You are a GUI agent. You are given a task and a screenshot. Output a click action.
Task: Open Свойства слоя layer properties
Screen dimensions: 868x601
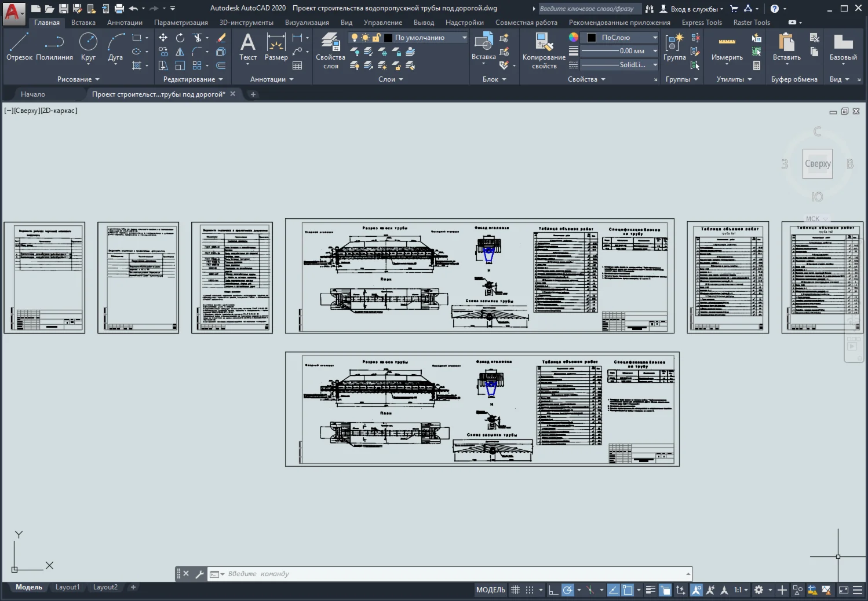pyautogui.click(x=331, y=51)
